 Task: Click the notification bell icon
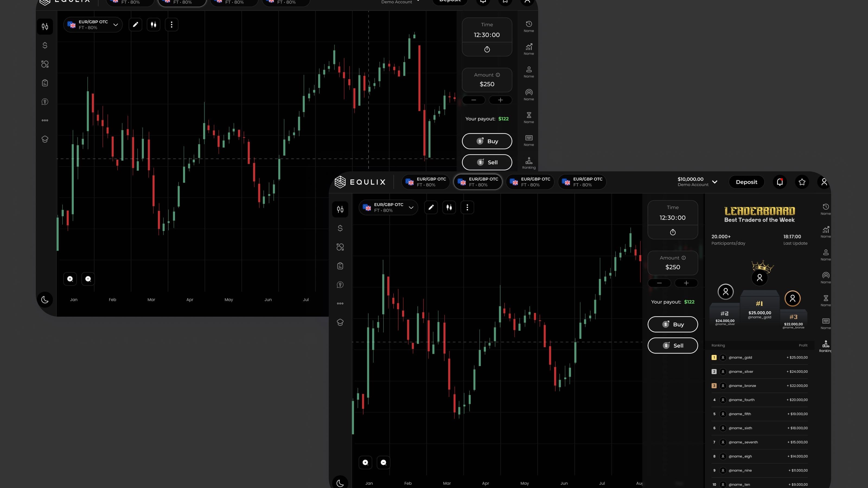[x=780, y=182]
